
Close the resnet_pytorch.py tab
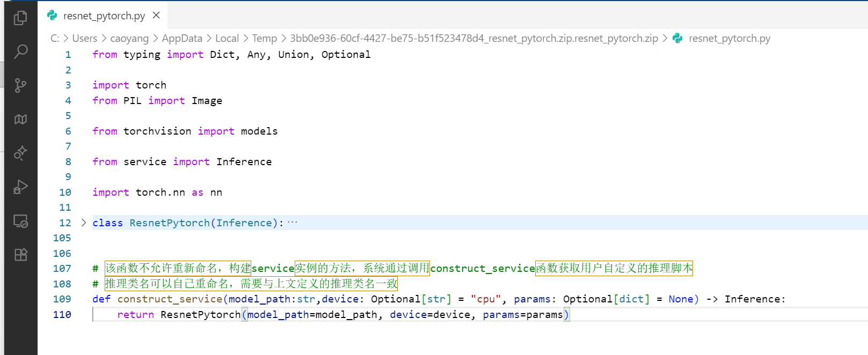(156, 16)
